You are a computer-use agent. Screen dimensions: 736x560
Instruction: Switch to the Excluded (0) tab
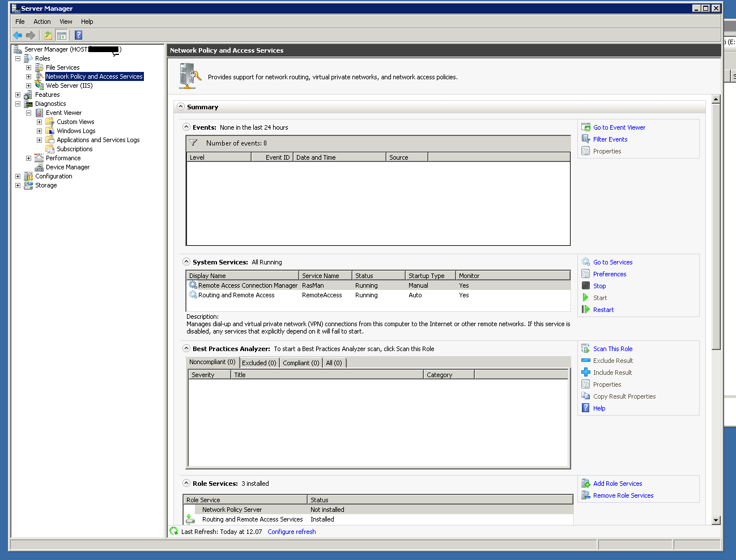click(x=259, y=363)
